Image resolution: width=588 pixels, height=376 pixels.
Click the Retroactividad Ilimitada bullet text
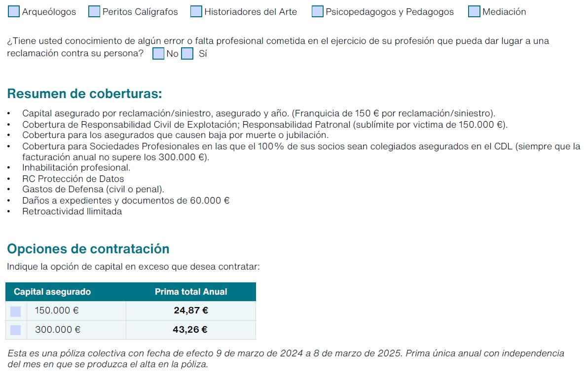72,211
